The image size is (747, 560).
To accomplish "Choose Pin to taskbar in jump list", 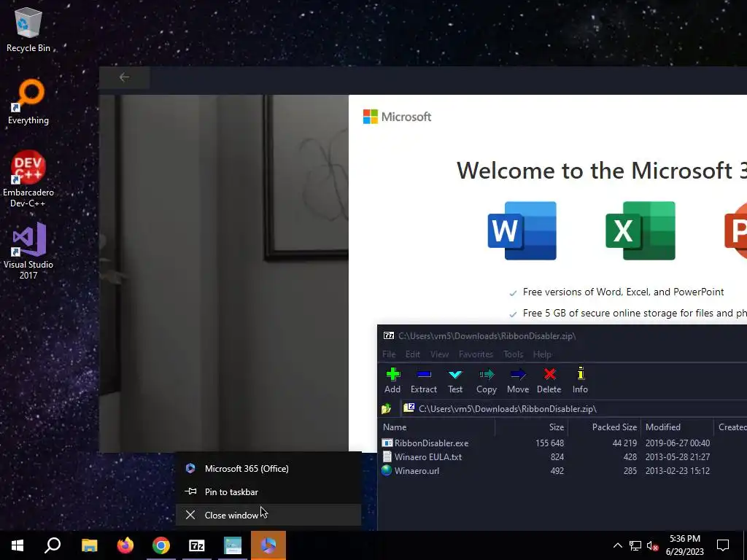I will pyautogui.click(x=268, y=492).
